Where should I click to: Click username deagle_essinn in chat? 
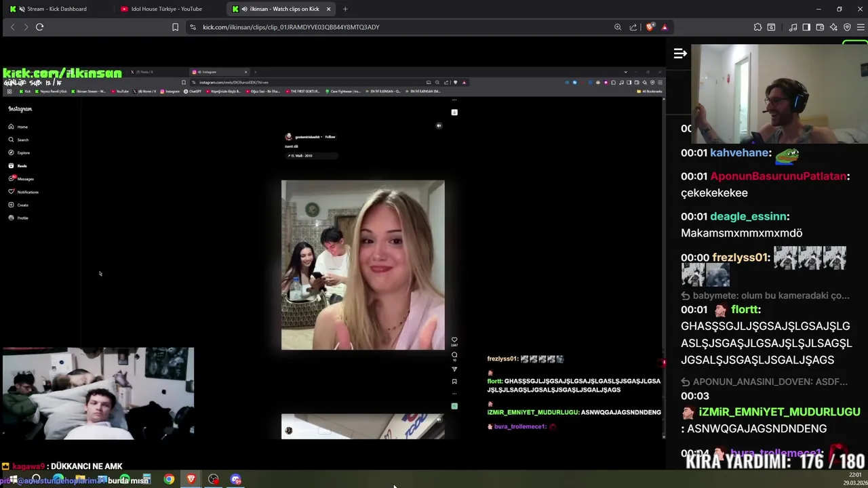point(748,216)
